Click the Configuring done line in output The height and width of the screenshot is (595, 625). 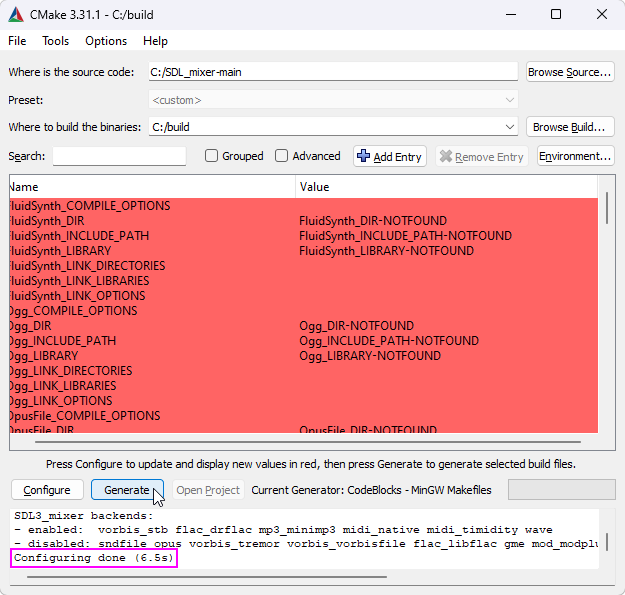tap(94, 558)
